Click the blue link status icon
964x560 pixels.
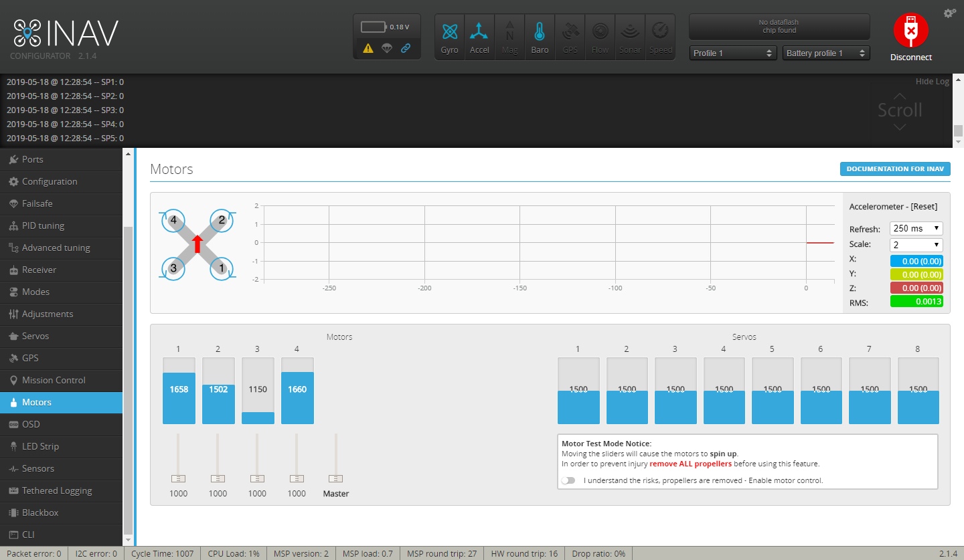point(406,48)
